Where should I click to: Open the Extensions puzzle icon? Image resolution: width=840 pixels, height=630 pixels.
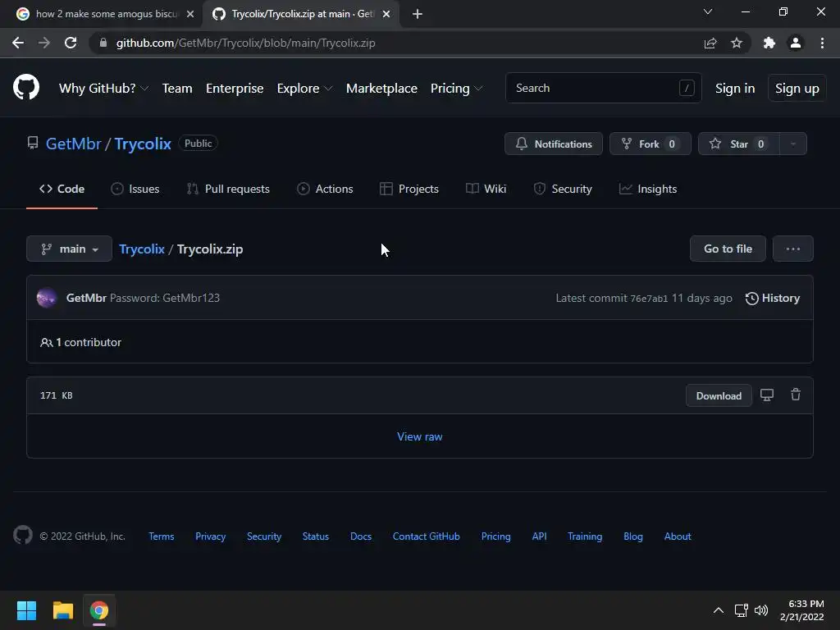pyautogui.click(x=769, y=43)
